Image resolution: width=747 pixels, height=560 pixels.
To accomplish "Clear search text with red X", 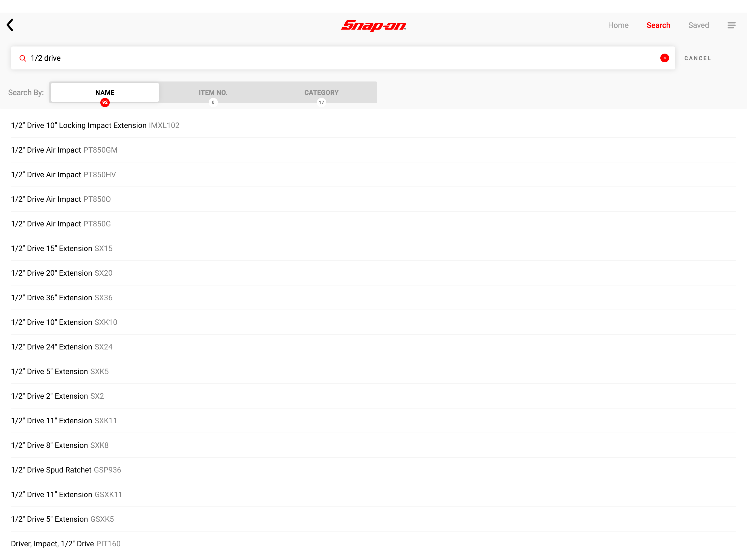I will 664,58.
